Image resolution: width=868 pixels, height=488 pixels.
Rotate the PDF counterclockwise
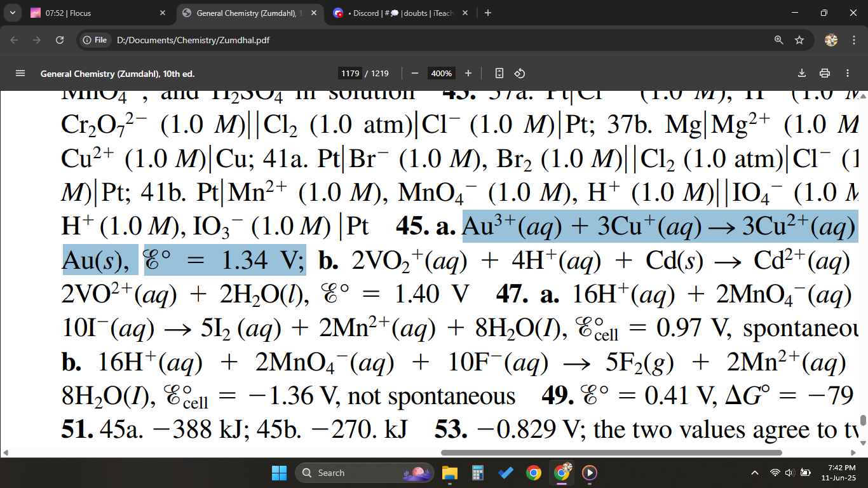[519, 74]
